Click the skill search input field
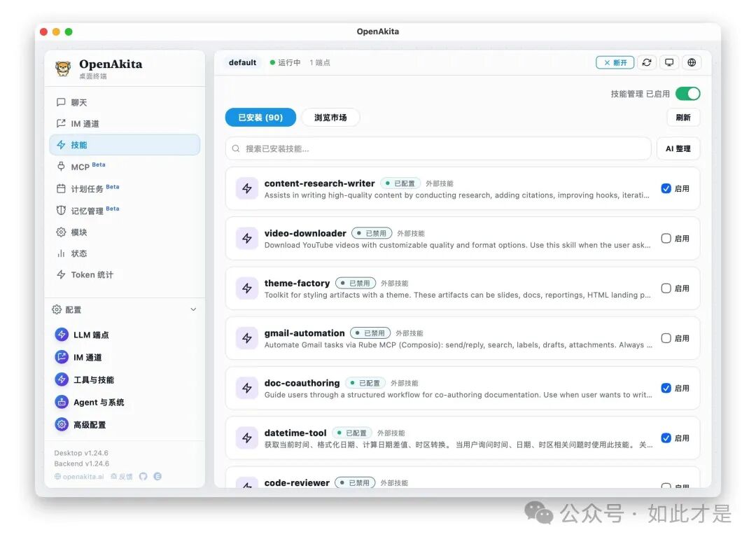The height and width of the screenshot is (544, 756). click(x=462, y=148)
